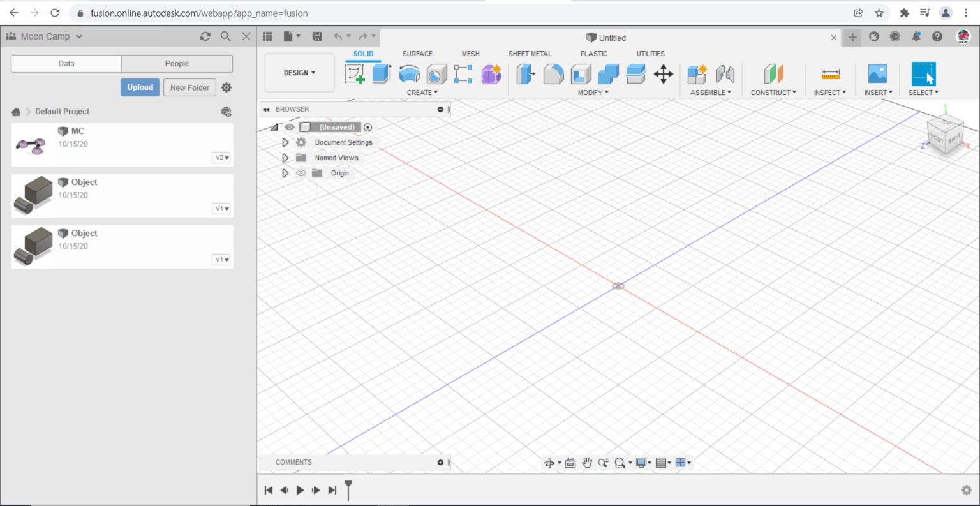The height and width of the screenshot is (506, 980).
Task: Expand the Named Views folder
Action: (285, 158)
